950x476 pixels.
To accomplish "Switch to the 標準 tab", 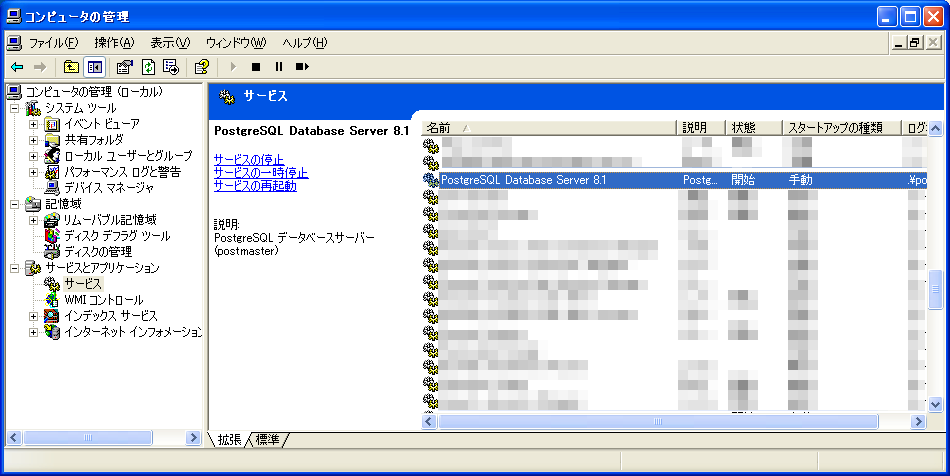I will pyautogui.click(x=268, y=440).
